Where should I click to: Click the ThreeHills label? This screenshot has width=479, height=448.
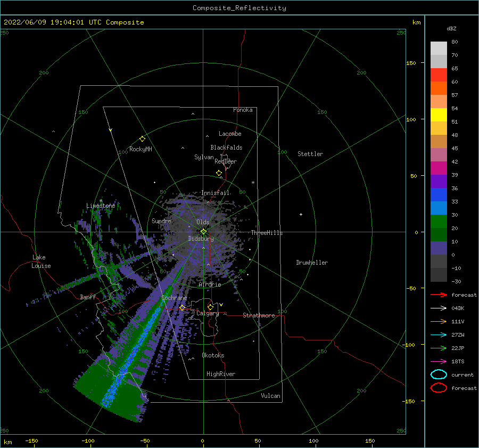[x=267, y=233]
